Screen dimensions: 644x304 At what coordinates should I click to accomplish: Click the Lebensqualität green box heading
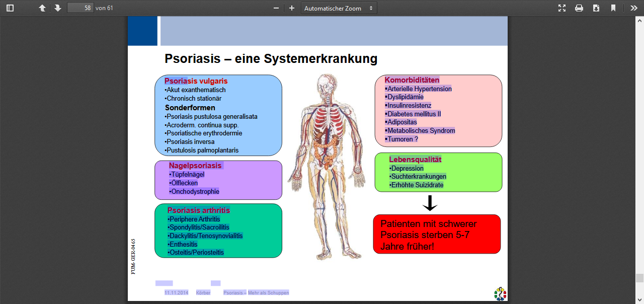(x=415, y=160)
